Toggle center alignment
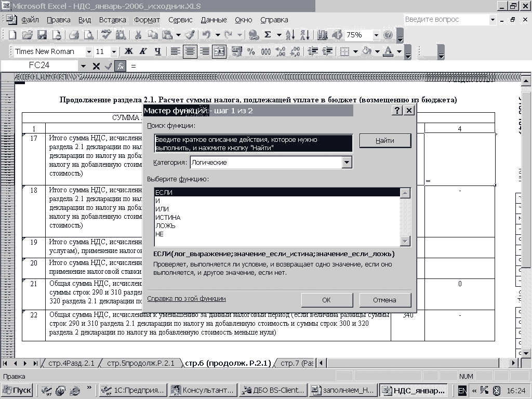The width and height of the screenshot is (532, 399). pos(190,51)
